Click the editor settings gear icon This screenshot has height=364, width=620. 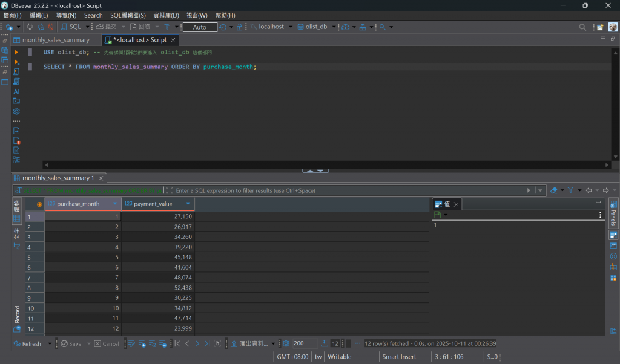click(16, 111)
